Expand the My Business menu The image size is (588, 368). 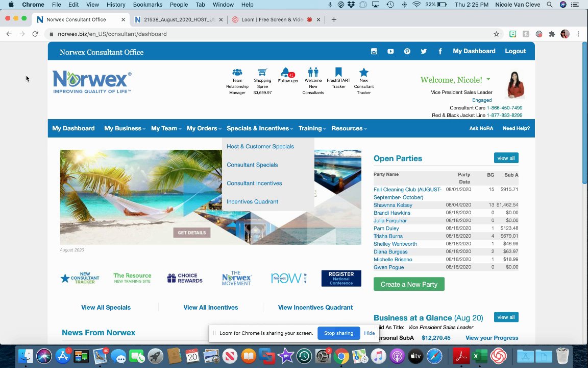coord(125,128)
